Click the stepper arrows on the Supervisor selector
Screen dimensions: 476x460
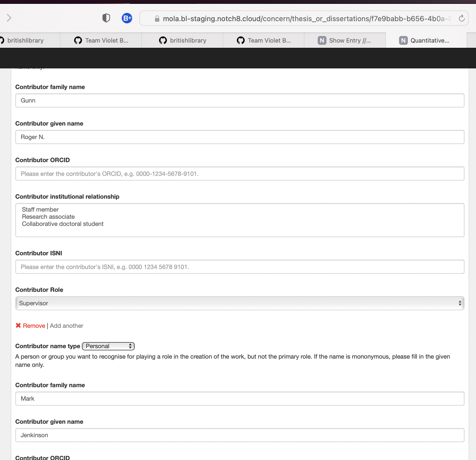pyautogui.click(x=460, y=303)
